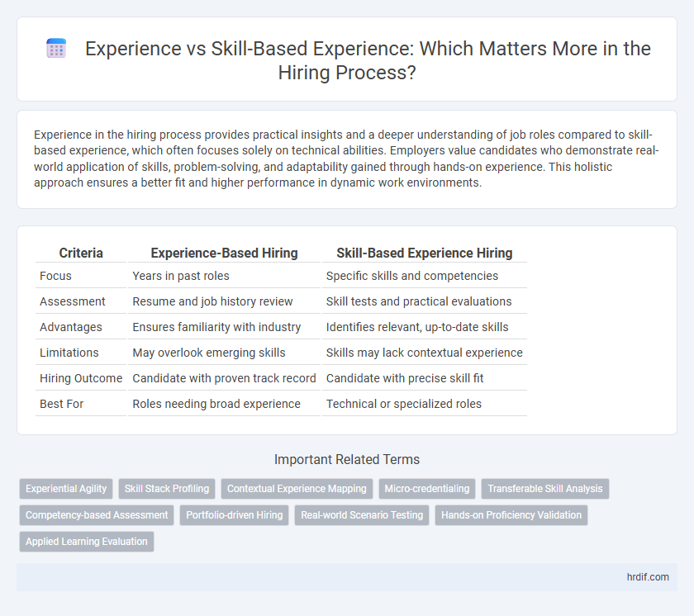Select the Contextual Experience Mapping tag
The image size is (694, 616).
coord(297,489)
